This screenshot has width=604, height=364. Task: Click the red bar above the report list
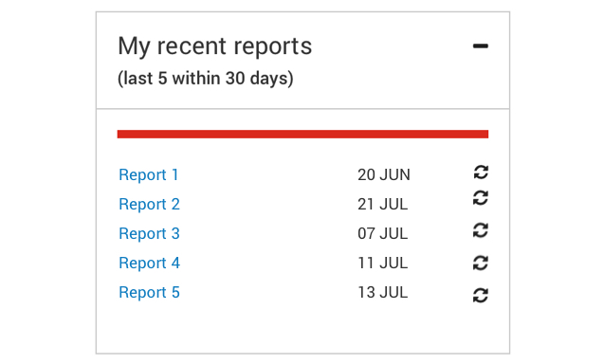point(302,134)
